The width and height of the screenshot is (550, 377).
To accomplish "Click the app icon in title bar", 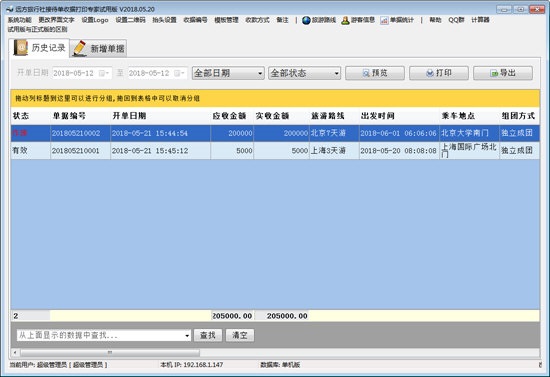I will (x=9, y=9).
